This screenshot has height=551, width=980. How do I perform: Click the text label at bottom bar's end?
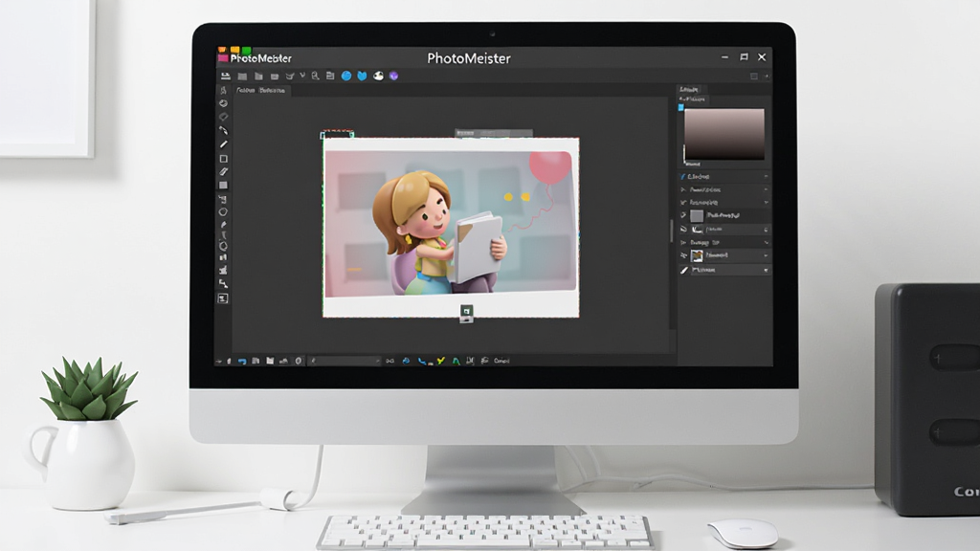pyautogui.click(x=501, y=361)
